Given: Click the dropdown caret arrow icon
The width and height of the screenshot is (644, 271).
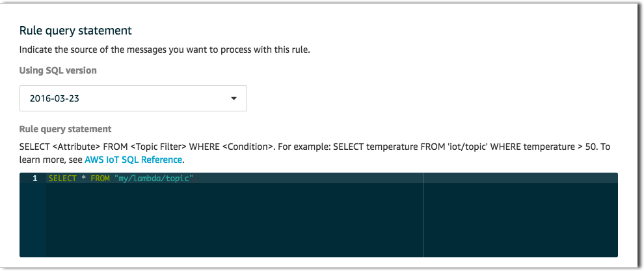Looking at the screenshot, I should (234, 99).
